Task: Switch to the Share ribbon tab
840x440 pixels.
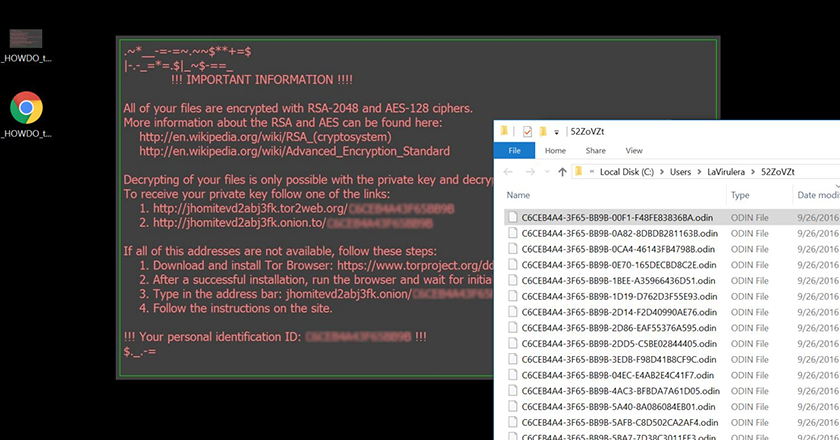Action: pyautogui.click(x=595, y=150)
